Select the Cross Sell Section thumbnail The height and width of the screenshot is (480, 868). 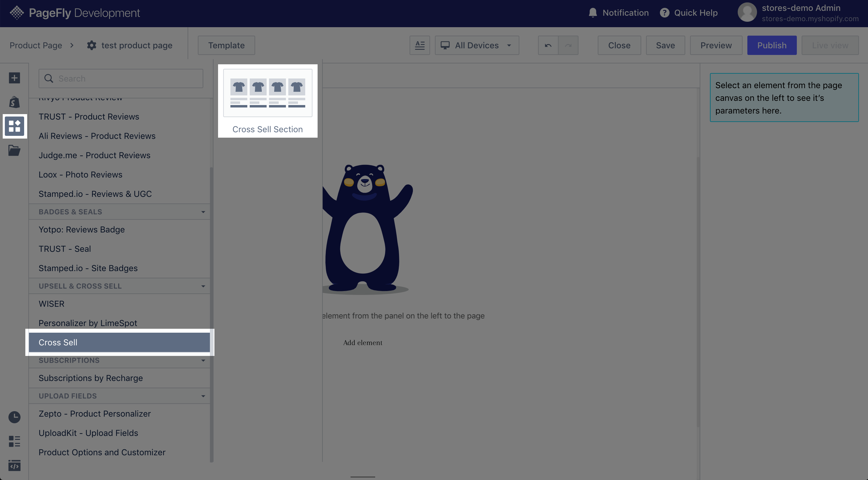point(268,93)
